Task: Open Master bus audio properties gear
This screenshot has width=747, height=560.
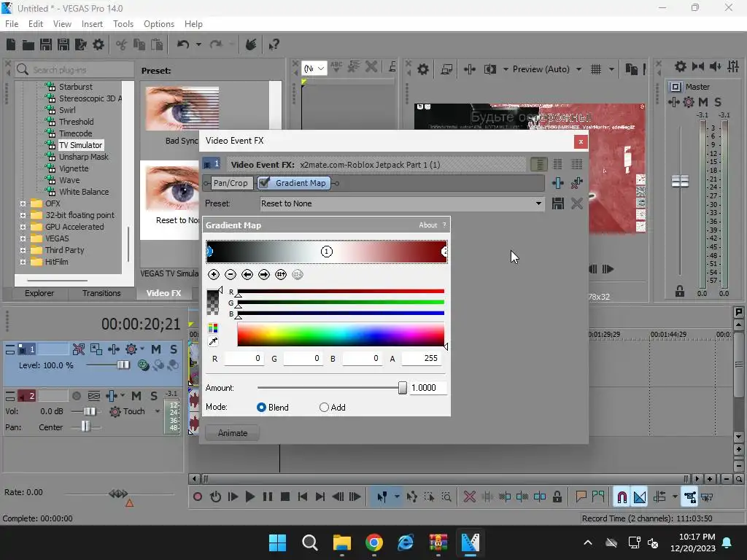Action: 681,66
